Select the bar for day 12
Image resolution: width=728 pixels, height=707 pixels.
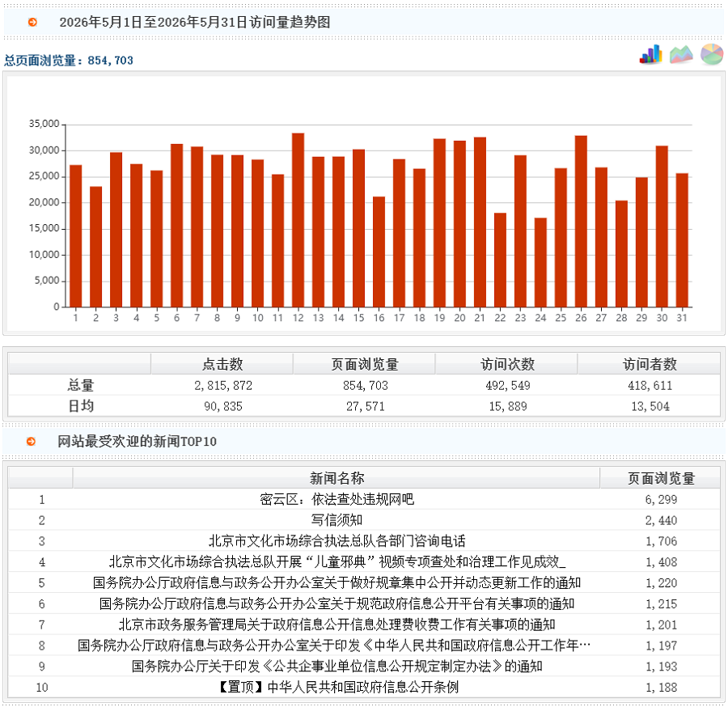click(298, 220)
